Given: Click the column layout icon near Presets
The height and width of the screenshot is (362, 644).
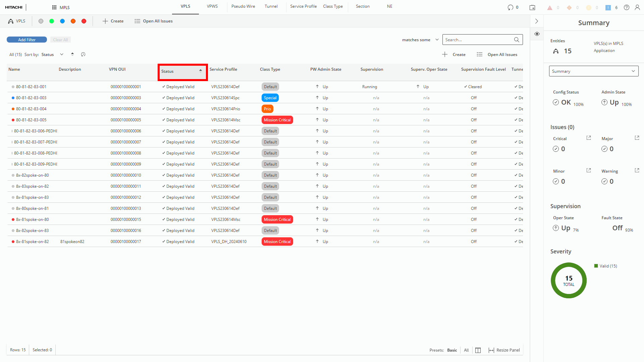Looking at the screenshot, I should point(478,350).
